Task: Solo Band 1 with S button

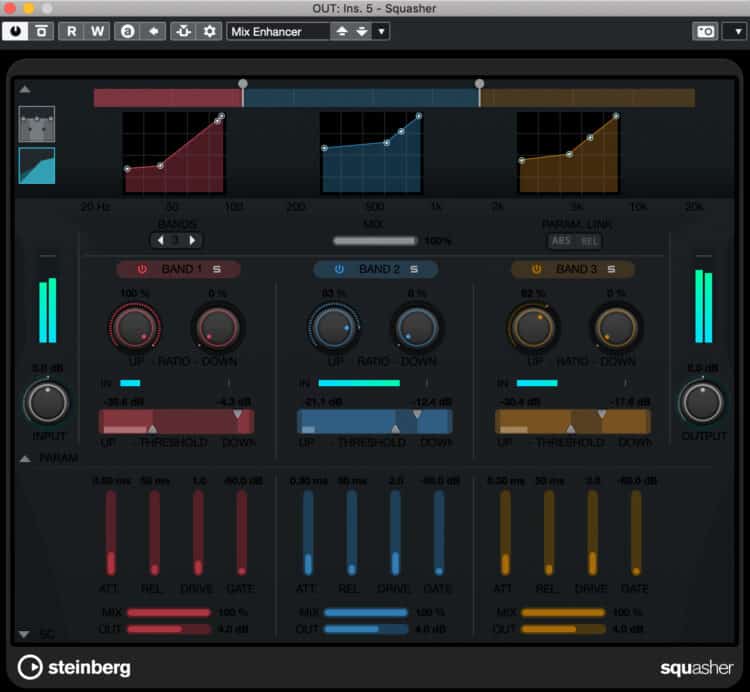Action: [217, 269]
